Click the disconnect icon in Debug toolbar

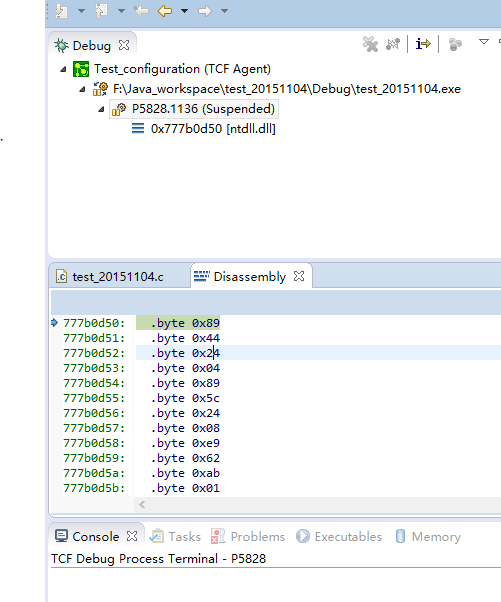393,44
